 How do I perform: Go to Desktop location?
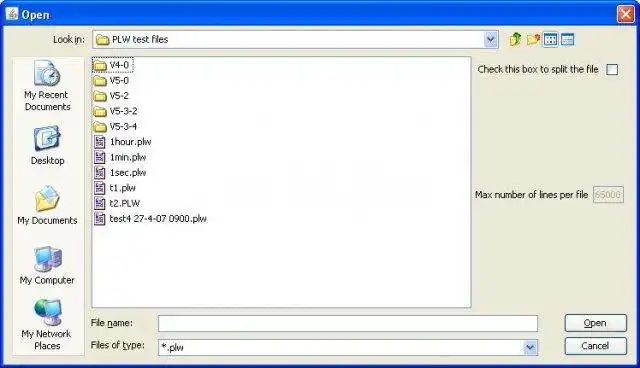tap(47, 145)
